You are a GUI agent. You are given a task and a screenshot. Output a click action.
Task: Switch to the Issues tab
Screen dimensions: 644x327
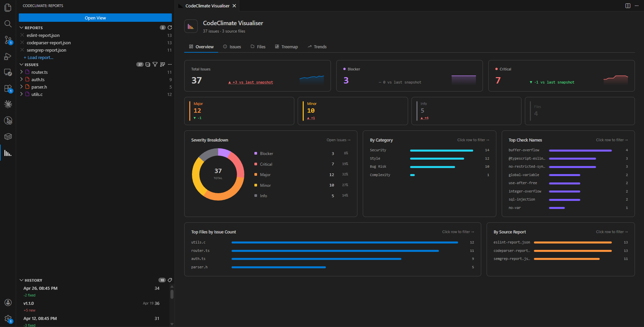[x=232, y=47]
